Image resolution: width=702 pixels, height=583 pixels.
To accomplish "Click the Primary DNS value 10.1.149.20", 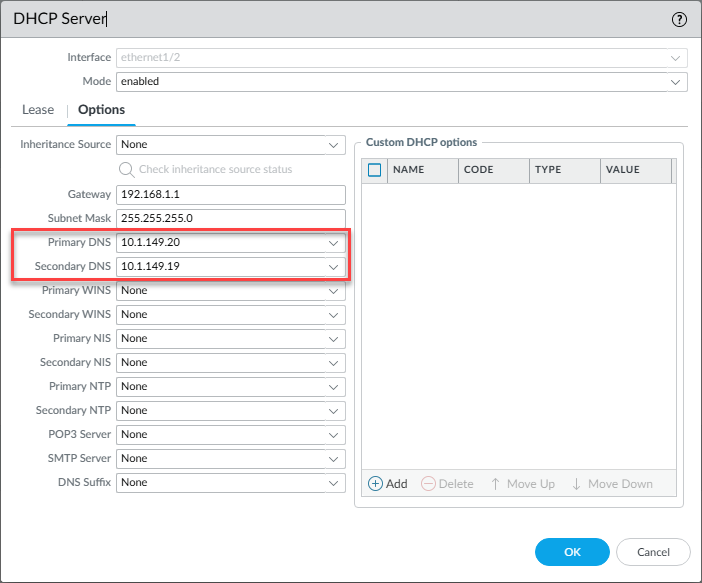I will point(150,242).
